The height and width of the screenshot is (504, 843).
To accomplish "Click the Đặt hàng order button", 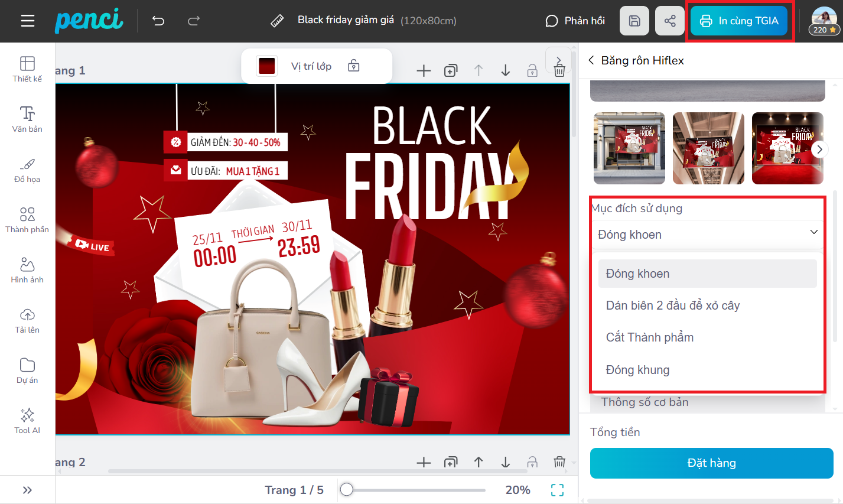I will click(x=711, y=463).
